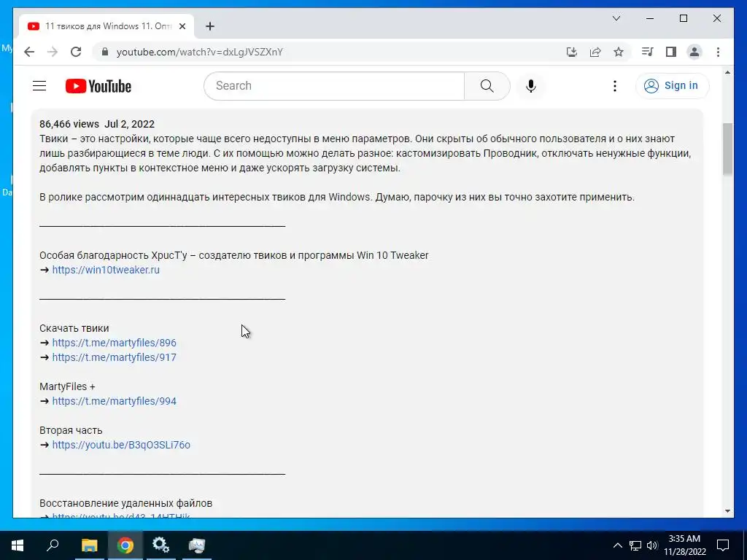Open the Windows Start menu

click(18, 545)
